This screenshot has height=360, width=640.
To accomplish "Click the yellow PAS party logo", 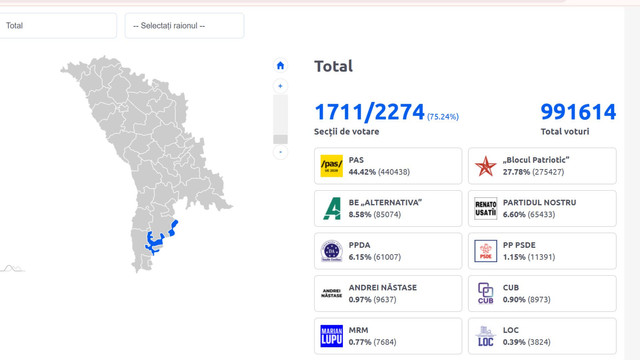I will tap(331, 166).
